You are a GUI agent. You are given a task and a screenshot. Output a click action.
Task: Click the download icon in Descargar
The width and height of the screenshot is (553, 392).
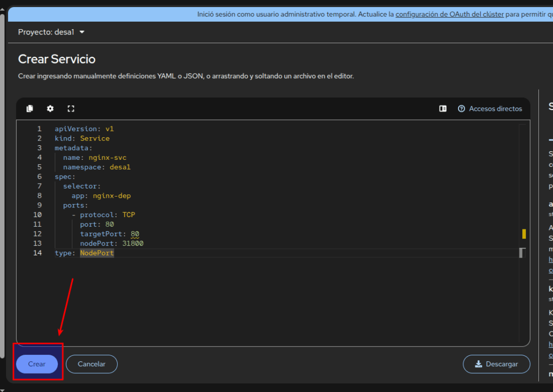pos(478,364)
